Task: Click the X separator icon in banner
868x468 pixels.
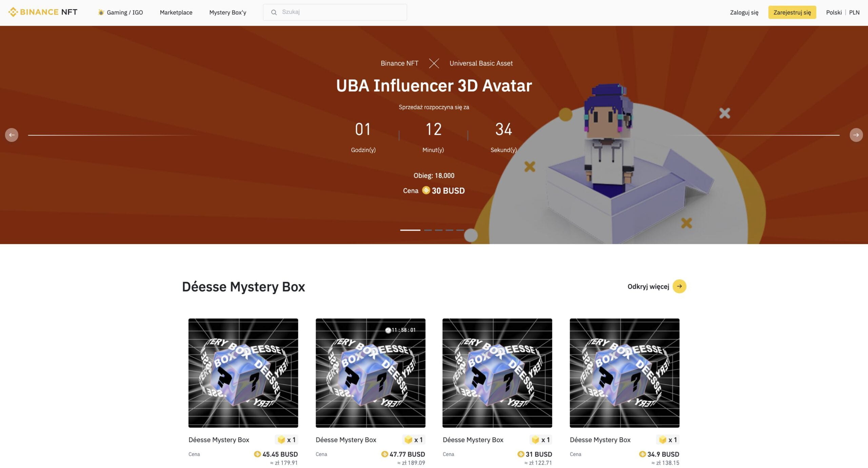Action: point(434,63)
